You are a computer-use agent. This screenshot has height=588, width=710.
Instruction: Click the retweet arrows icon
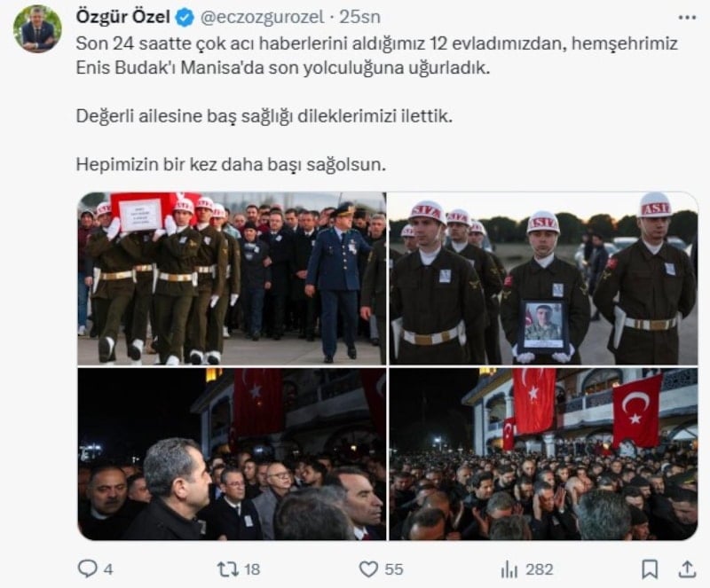227,568
